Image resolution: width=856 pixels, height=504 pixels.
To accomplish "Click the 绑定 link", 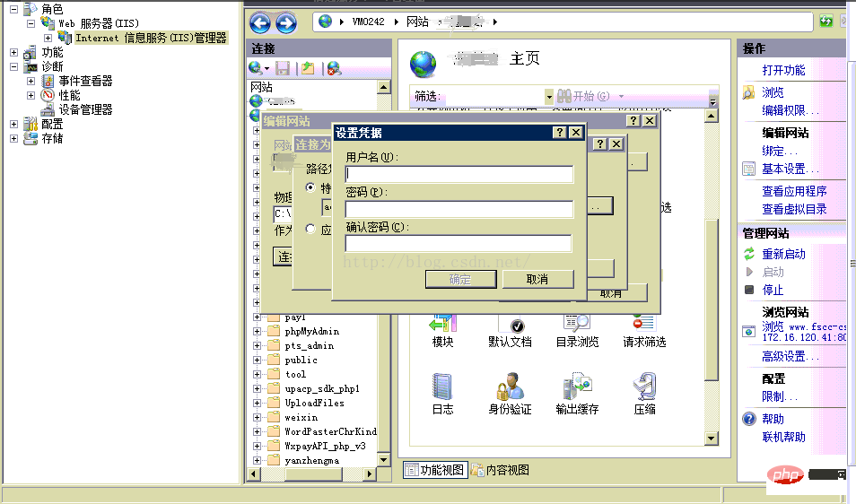I will (x=779, y=151).
